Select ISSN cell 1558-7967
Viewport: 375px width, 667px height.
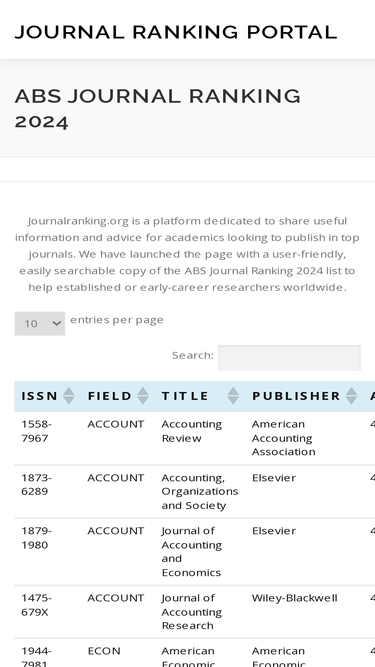point(37,431)
